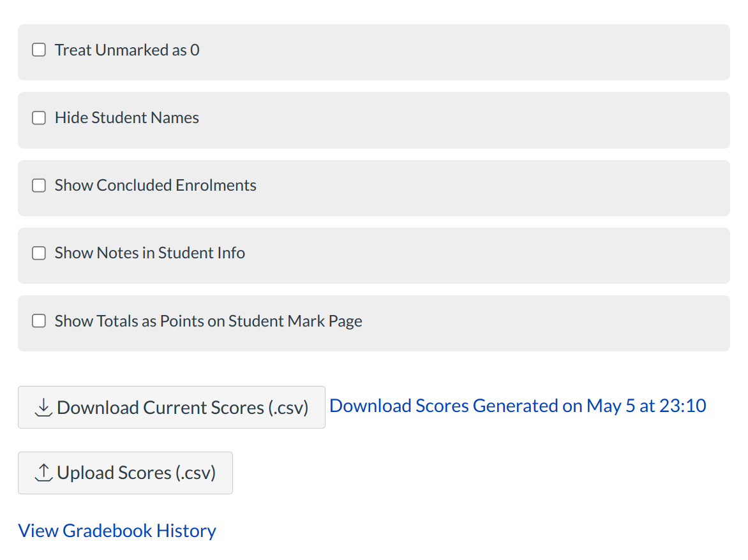Click '(.csv)' text on the Download Current Scores button
The width and height of the screenshot is (748, 560).
[289, 408]
